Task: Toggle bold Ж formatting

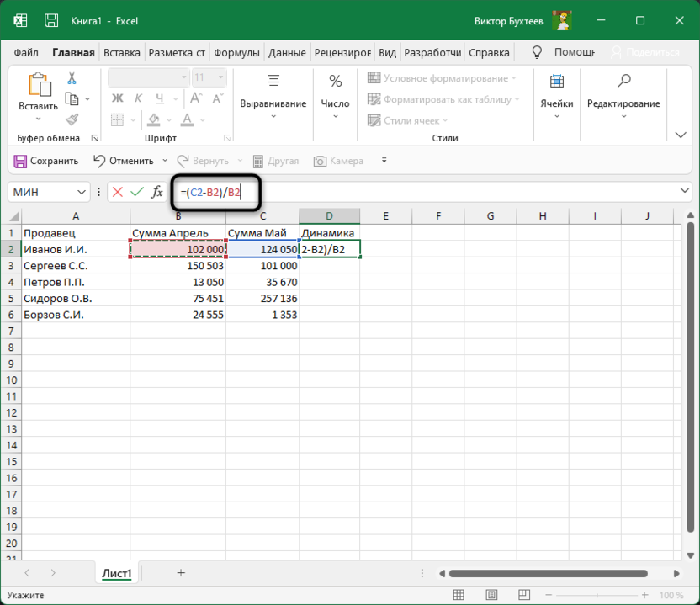Action: [x=118, y=98]
